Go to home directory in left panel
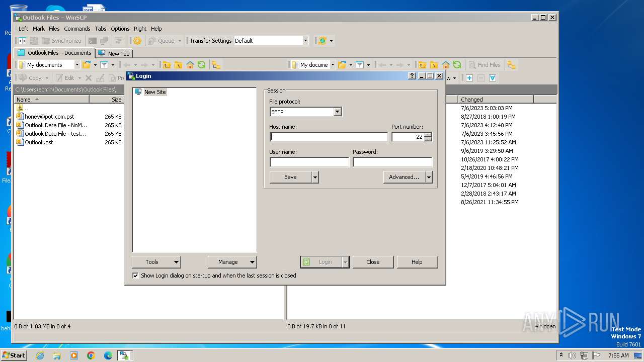Viewport: 644px width, 362px height. click(x=190, y=65)
